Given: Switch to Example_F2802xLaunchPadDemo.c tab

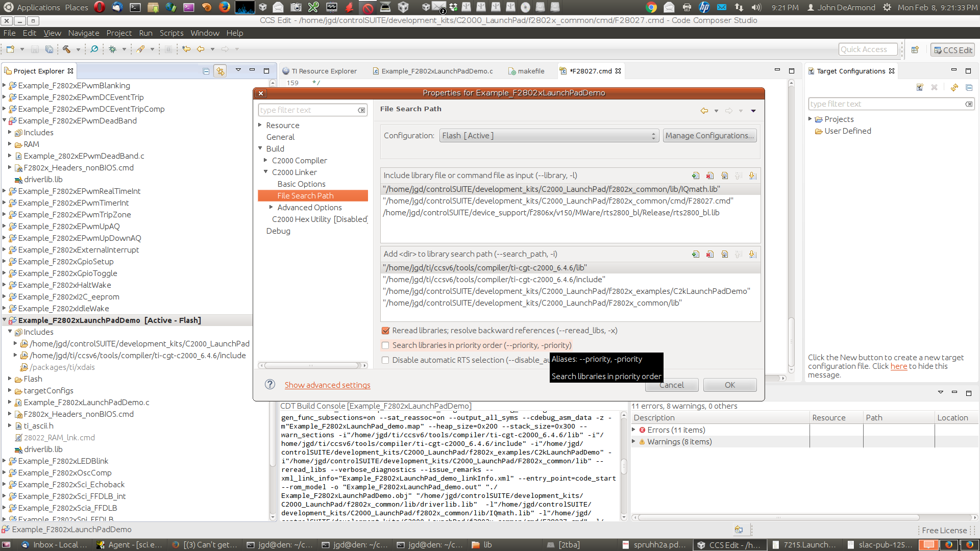Looking at the screenshot, I should (432, 71).
